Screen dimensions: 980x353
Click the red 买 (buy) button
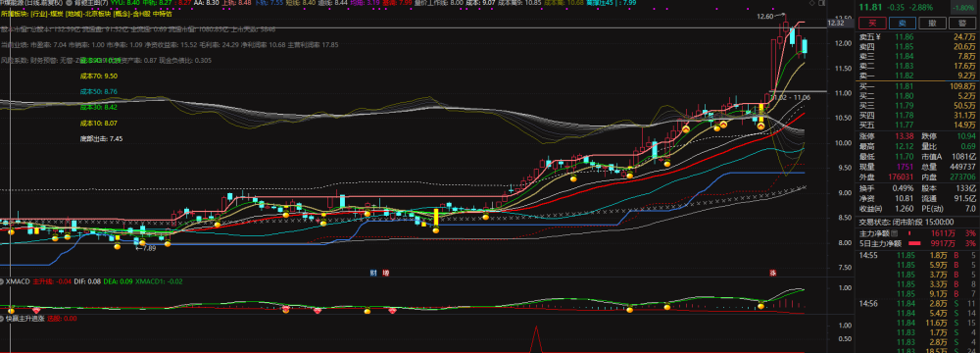(867, 24)
